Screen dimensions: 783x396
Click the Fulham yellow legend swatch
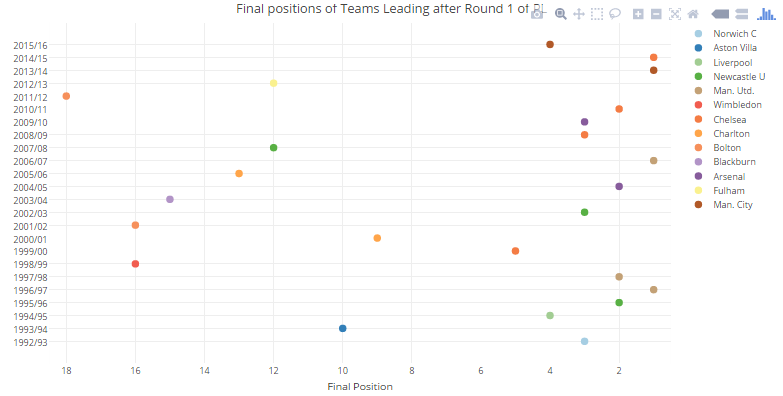[x=698, y=190]
